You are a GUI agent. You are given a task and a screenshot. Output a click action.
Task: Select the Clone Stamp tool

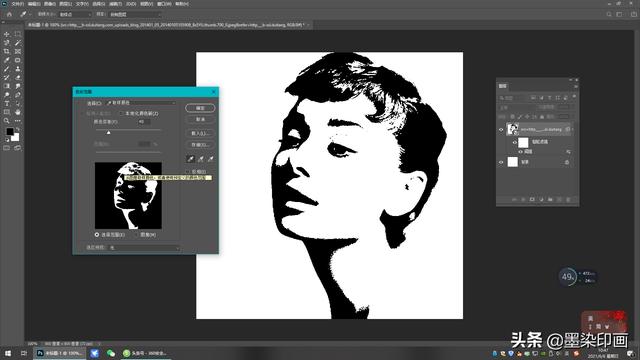pyautogui.click(x=18, y=69)
